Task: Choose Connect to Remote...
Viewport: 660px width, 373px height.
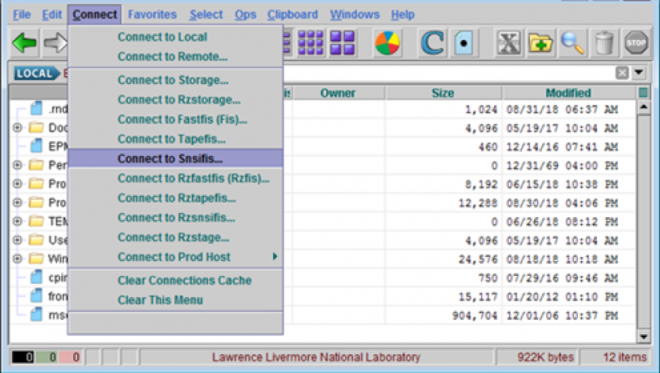Action: click(176, 56)
